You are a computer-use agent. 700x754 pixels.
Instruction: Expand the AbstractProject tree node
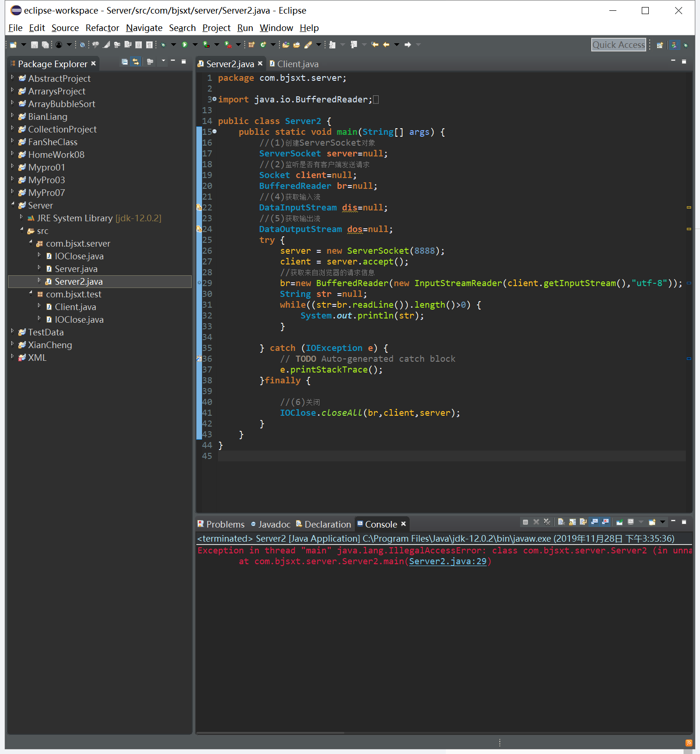coord(12,77)
